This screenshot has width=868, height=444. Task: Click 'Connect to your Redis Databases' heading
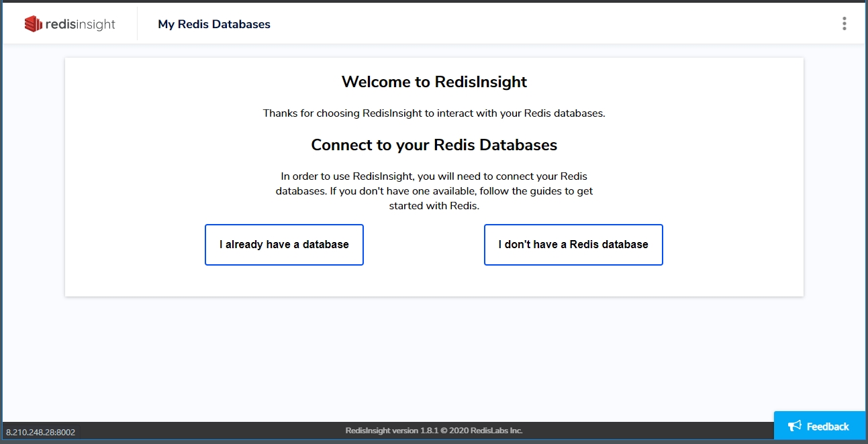click(x=434, y=145)
